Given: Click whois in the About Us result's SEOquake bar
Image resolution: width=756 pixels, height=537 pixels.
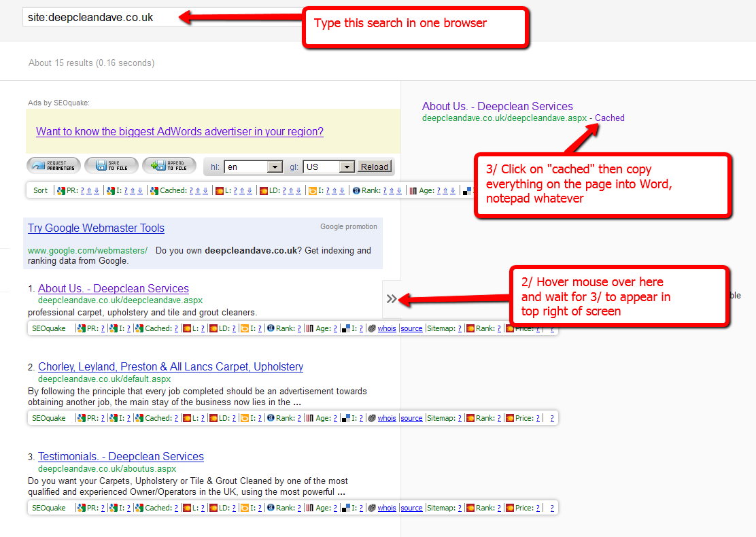Looking at the screenshot, I should [387, 329].
